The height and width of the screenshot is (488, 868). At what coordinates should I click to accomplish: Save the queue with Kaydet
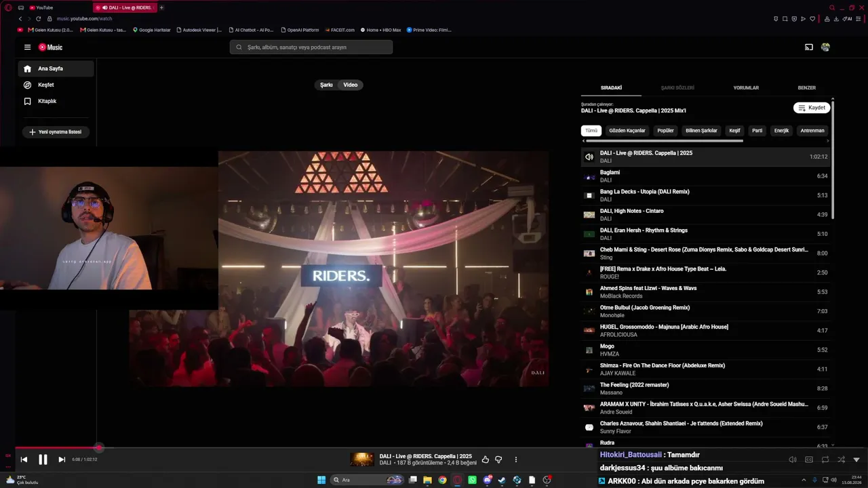tap(812, 108)
